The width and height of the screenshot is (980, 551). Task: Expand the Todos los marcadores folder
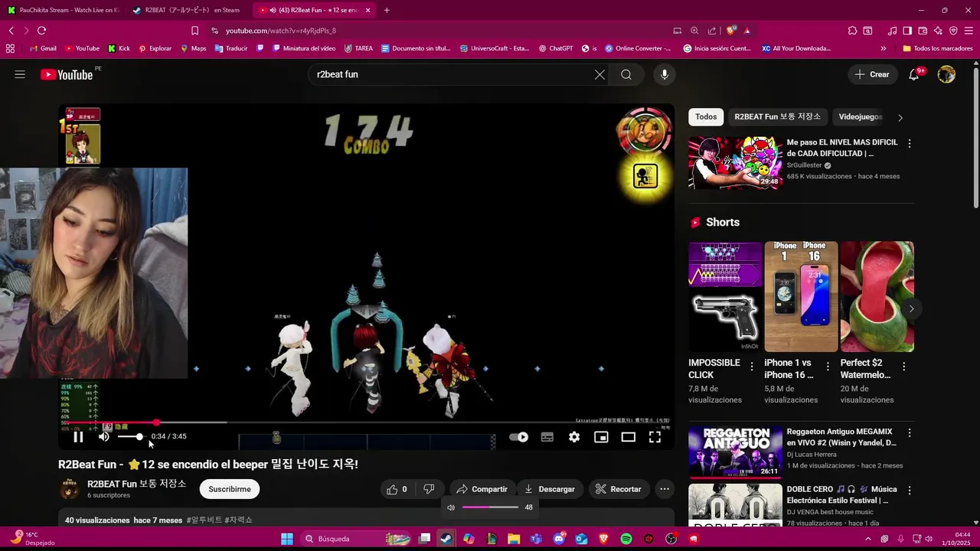(x=938, y=48)
